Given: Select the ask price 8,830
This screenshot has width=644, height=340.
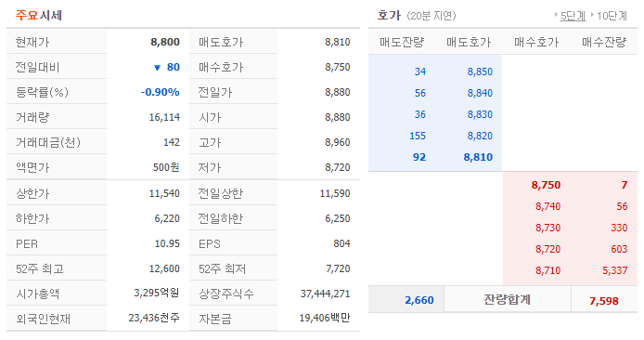Looking at the screenshot, I should [x=480, y=114].
